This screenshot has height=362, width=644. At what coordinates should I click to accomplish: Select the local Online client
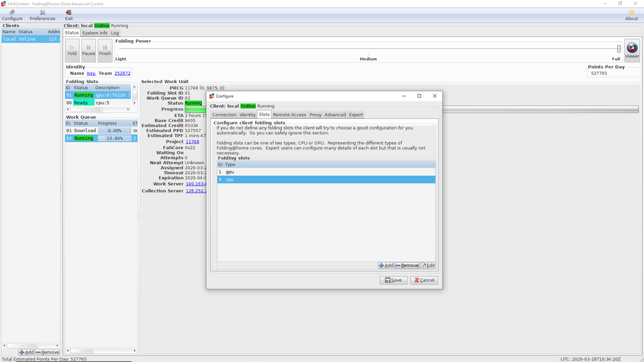pos(31,39)
